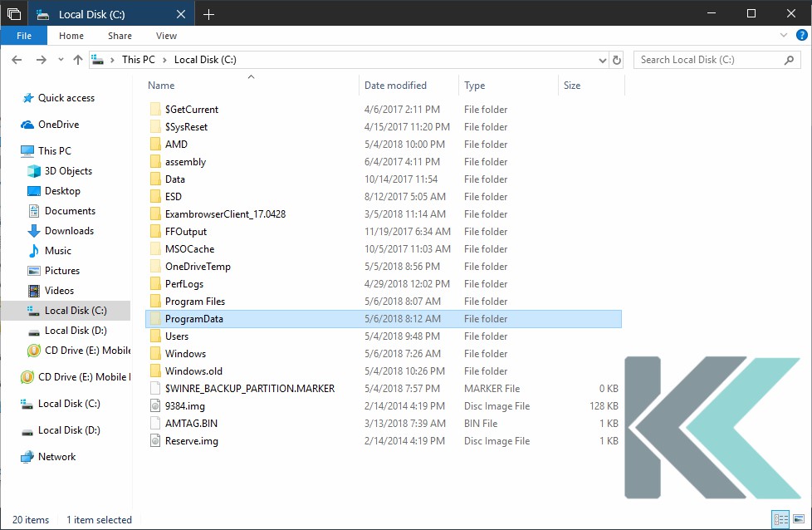
Task: Expand the ribbon with the chevron
Action: click(784, 35)
